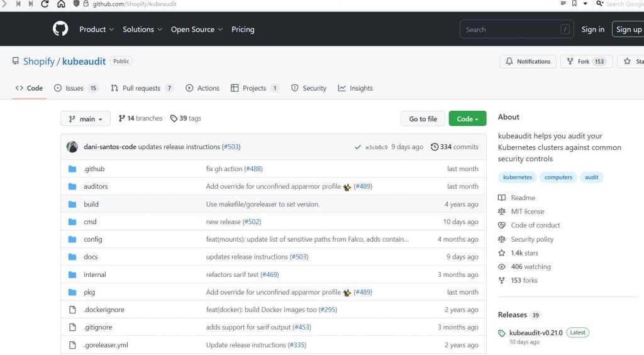Open the kubeaudit repository link

[x=84, y=61]
